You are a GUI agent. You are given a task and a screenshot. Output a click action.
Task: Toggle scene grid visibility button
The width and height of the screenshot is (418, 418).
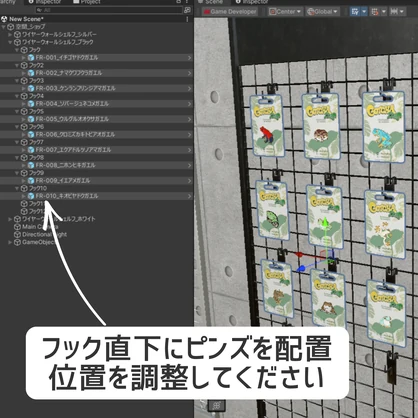[x=355, y=12]
